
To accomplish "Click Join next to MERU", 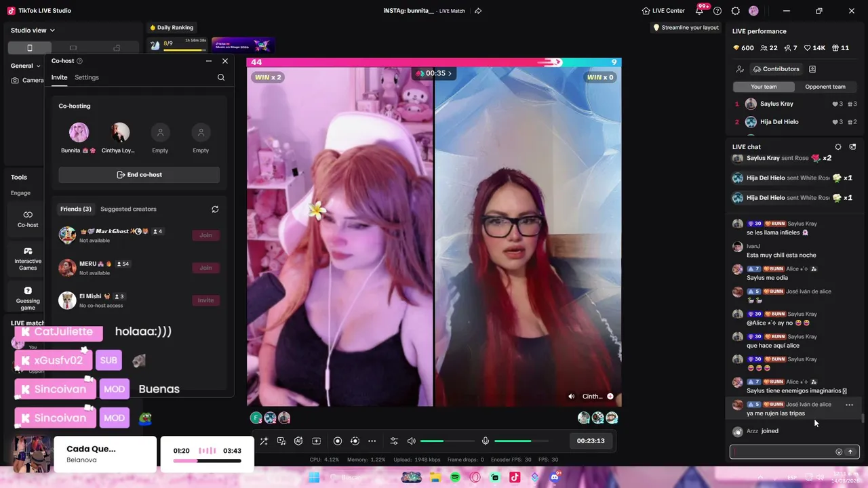I will pos(205,268).
